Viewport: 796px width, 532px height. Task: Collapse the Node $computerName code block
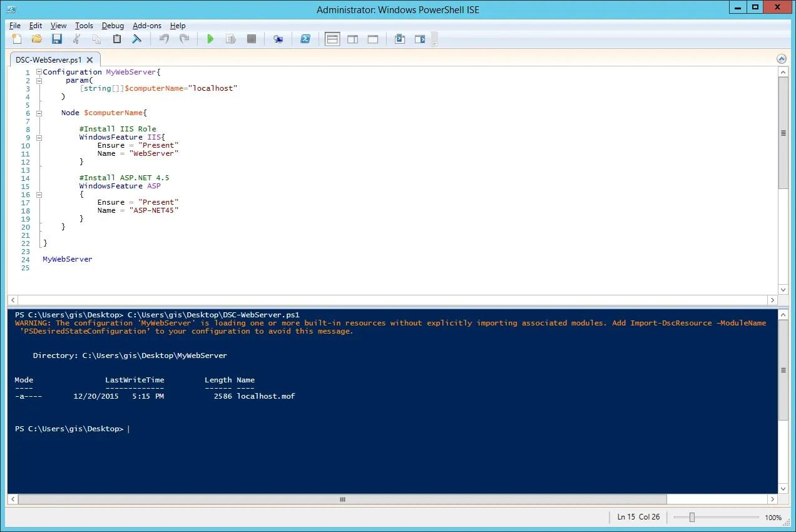[39, 113]
